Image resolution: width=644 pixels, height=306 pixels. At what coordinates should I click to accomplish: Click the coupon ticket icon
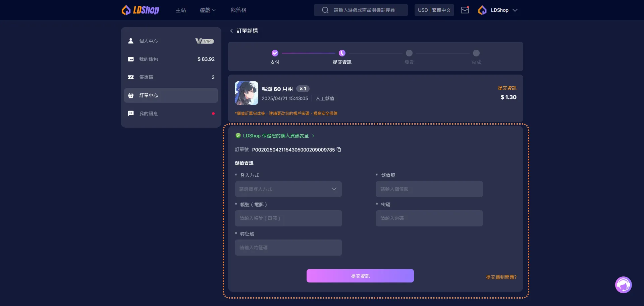tap(131, 77)
